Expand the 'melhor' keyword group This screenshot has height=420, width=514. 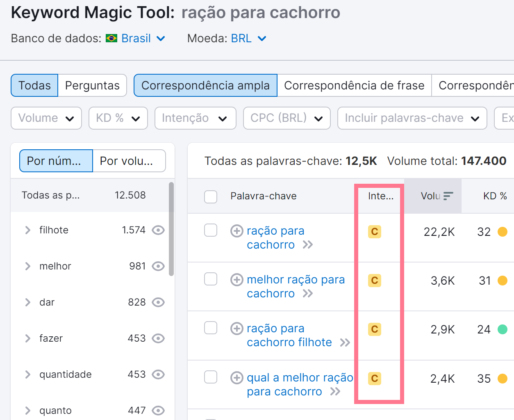tap(28, 266)
